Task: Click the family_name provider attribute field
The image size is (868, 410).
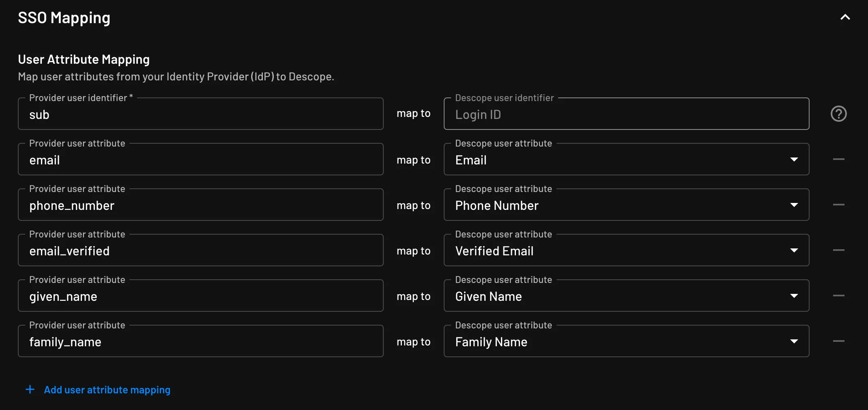Action: coord(200,342)
